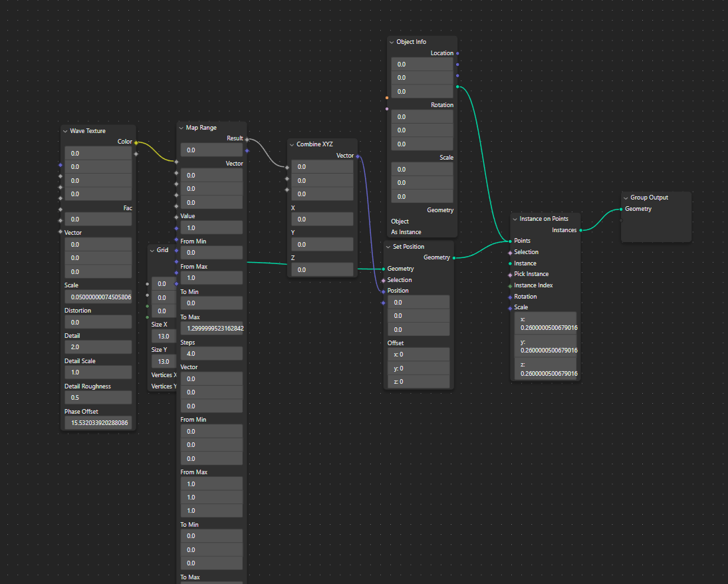Click the Points input socket on Instance on Points
728x584 pixels.
pyautogui.click(x=510, y=240)
